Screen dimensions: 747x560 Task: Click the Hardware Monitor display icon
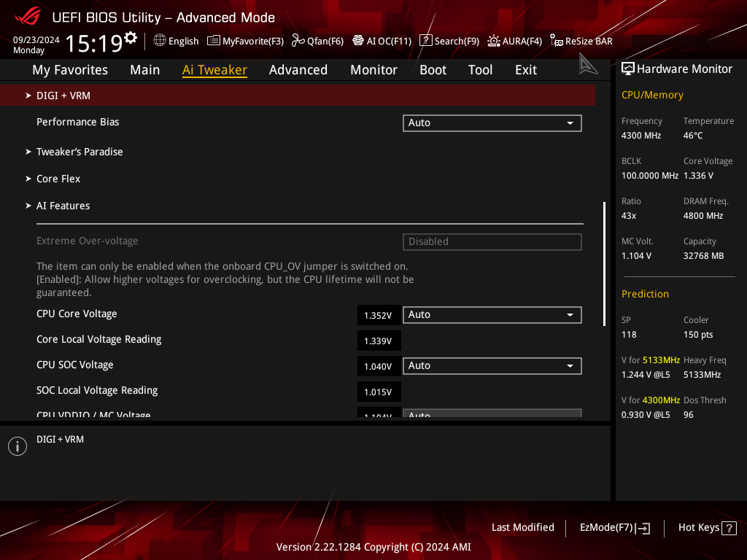[x=628, y=69]
